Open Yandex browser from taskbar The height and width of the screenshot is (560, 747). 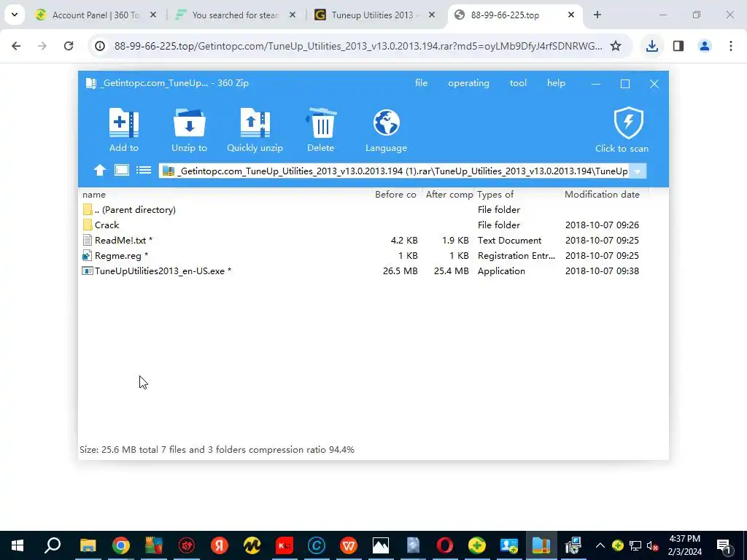pos(219,545)
